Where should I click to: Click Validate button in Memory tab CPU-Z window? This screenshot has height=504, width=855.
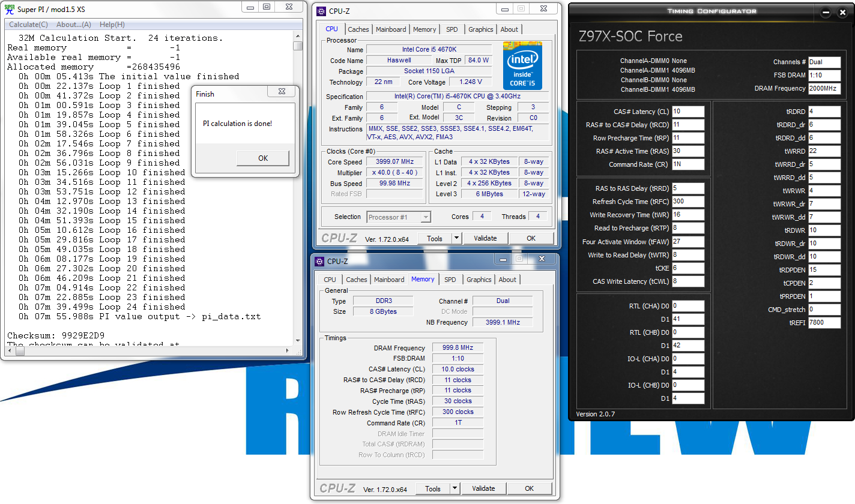point(483,488)
